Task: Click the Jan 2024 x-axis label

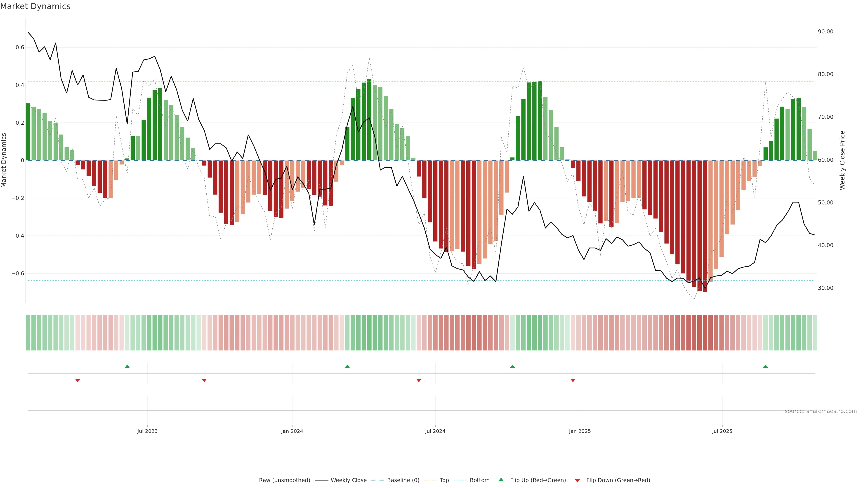Action: tap(292, 431)
